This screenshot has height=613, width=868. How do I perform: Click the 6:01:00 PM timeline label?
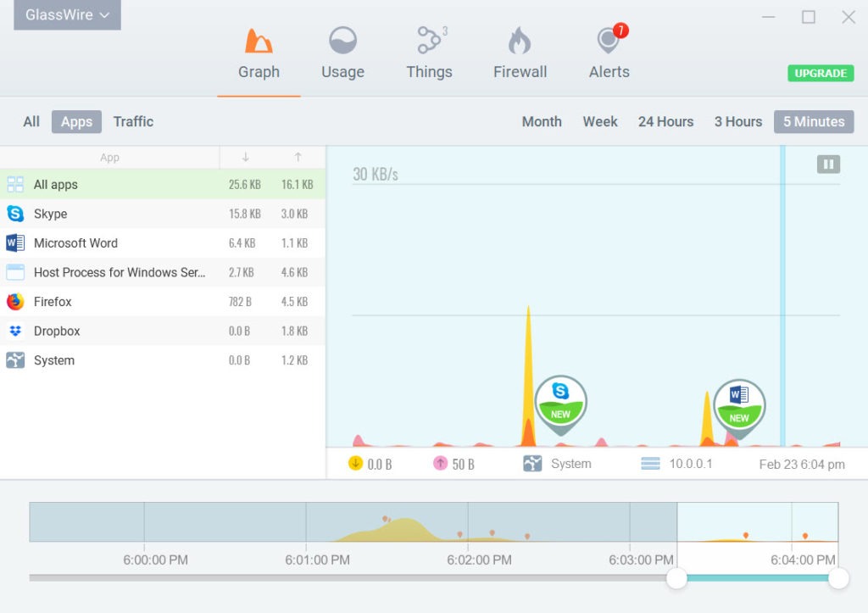coord(317,560)
